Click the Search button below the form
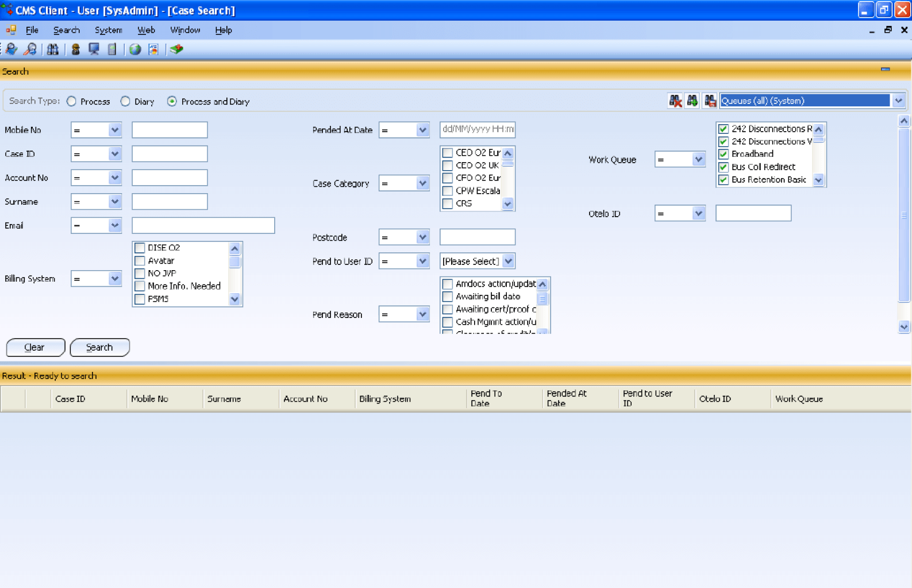The width and height of the screenshot is (912, 588). tap(99, 347)
